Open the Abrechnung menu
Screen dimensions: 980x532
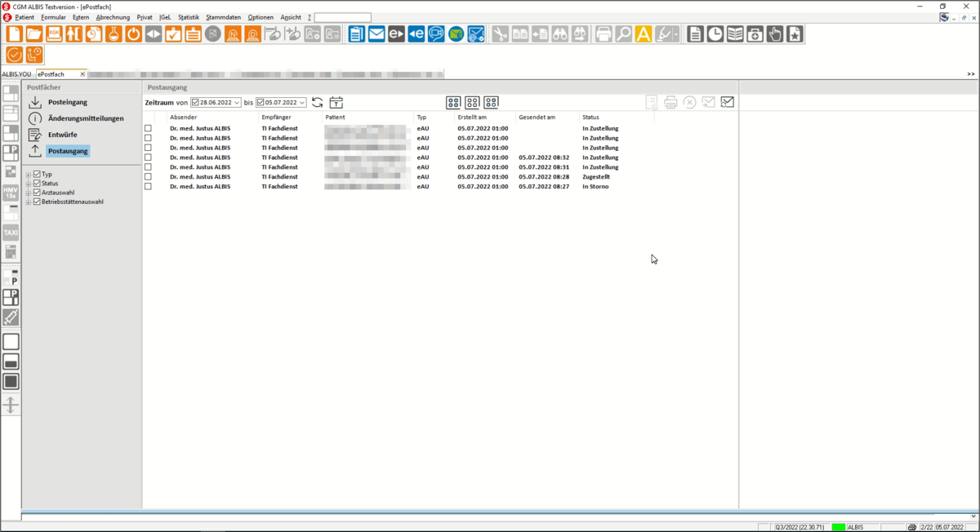(x=113, y=17)
